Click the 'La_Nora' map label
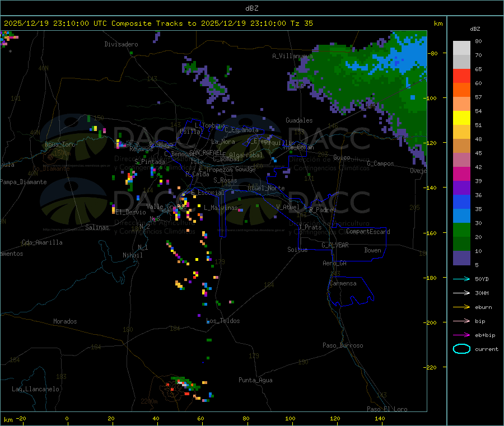Image resolution: width=504 pixels, height=426 pixels. click(x=223, y=142)
